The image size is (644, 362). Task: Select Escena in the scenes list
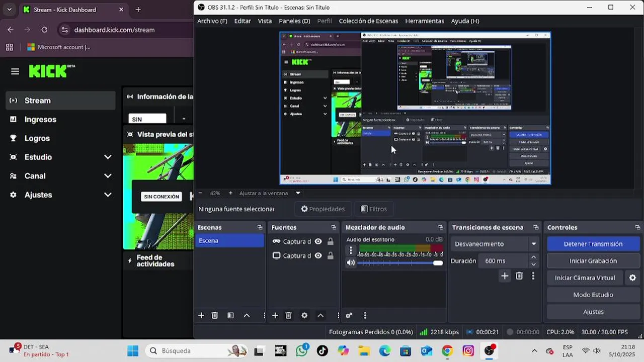pyautogui.click(x=229, y=241)
